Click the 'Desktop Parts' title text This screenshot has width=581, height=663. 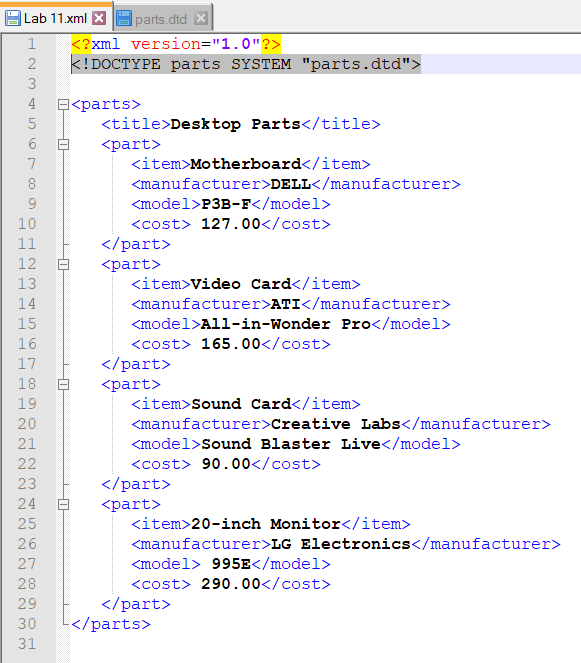pyautogui.click(x=235, y=124)
